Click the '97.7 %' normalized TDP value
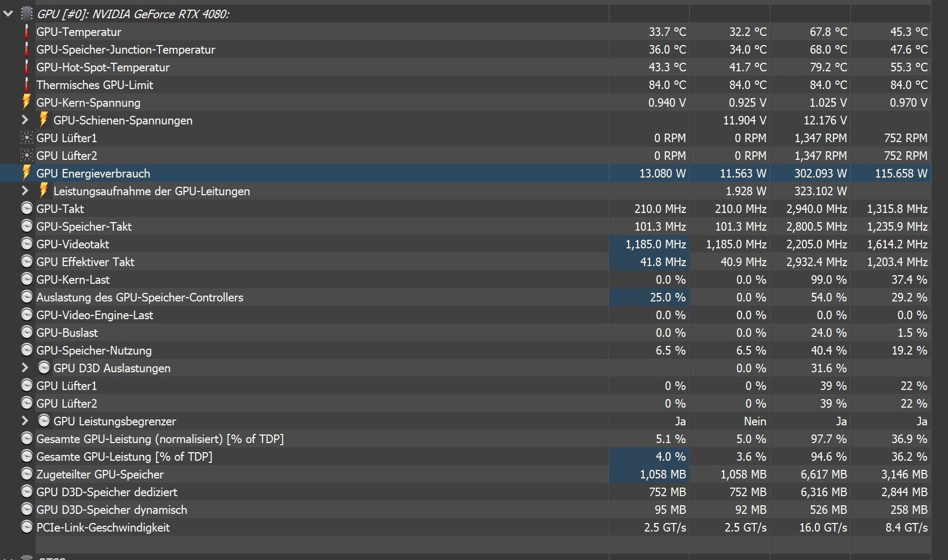The height and width of the screenshot is (560, 948). (x=829, y=439)
